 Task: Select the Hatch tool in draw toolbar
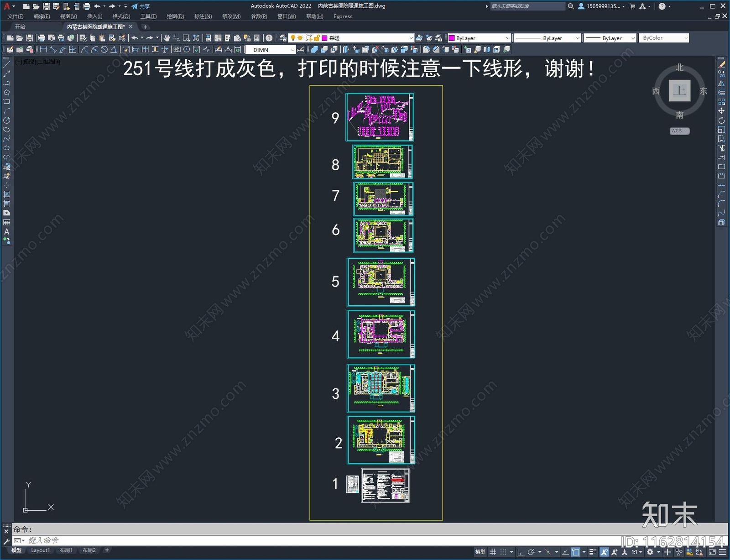6,194
